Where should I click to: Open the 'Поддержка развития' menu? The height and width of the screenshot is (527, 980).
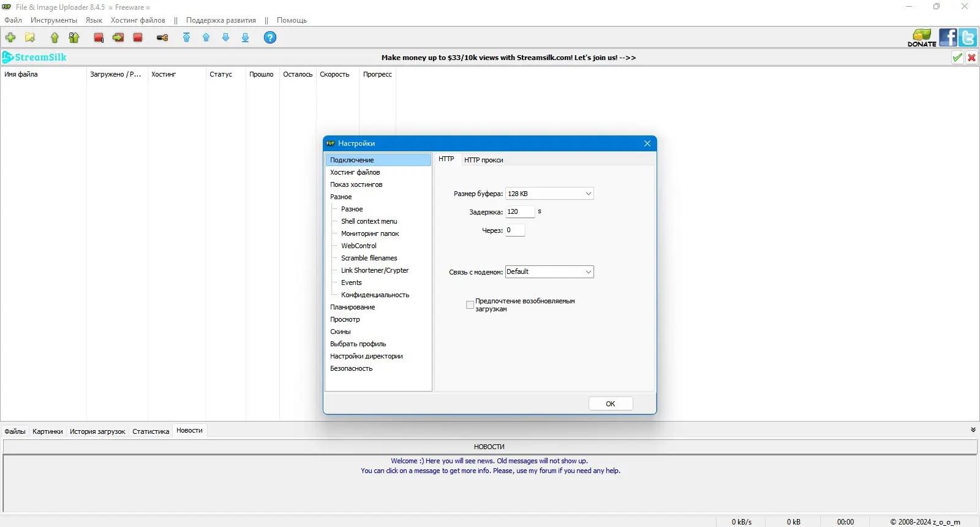(x=221, y=20)
